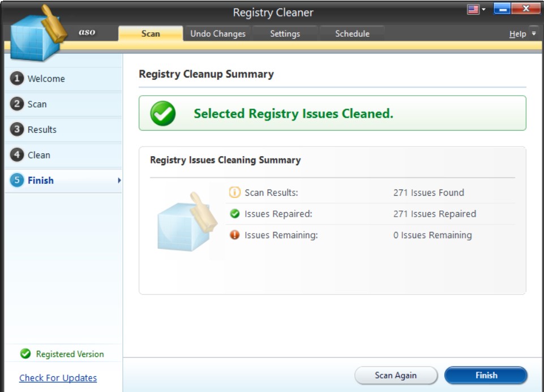This screenshot has width=544, height=392.
Task: Click the 'Issues Repaired:' label
Action: click(279, 214)
